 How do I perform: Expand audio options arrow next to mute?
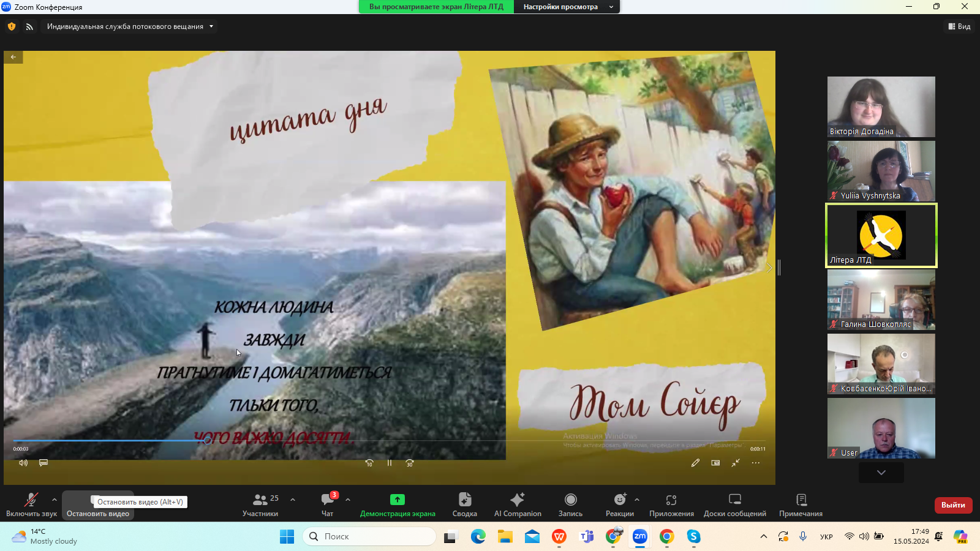tap(55, 500)
